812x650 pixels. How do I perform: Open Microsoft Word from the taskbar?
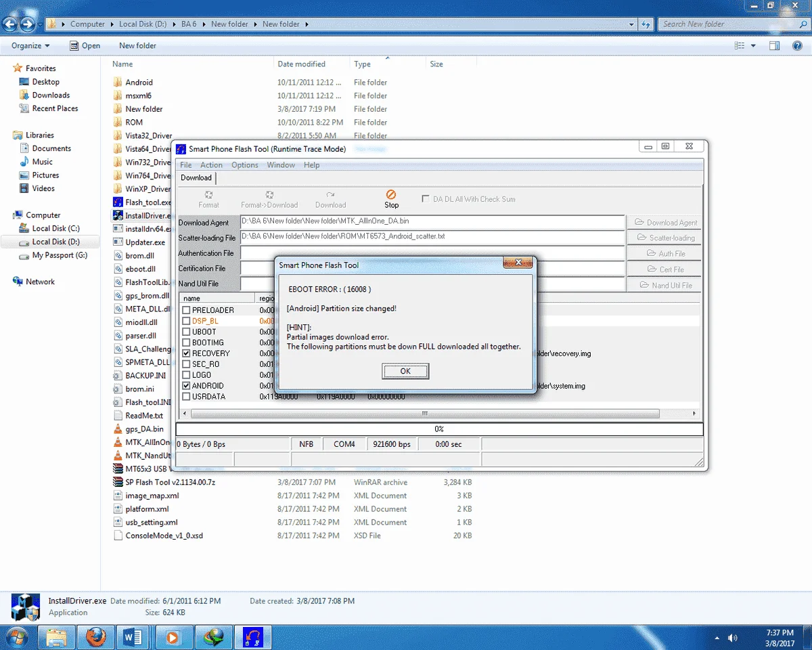point(134,637)
